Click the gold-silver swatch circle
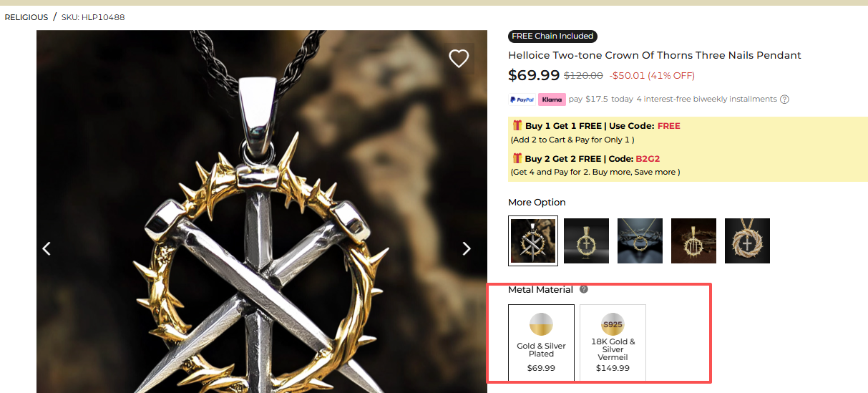The width and height of the screenshot is (868, 393). click(x=541, y=324)
